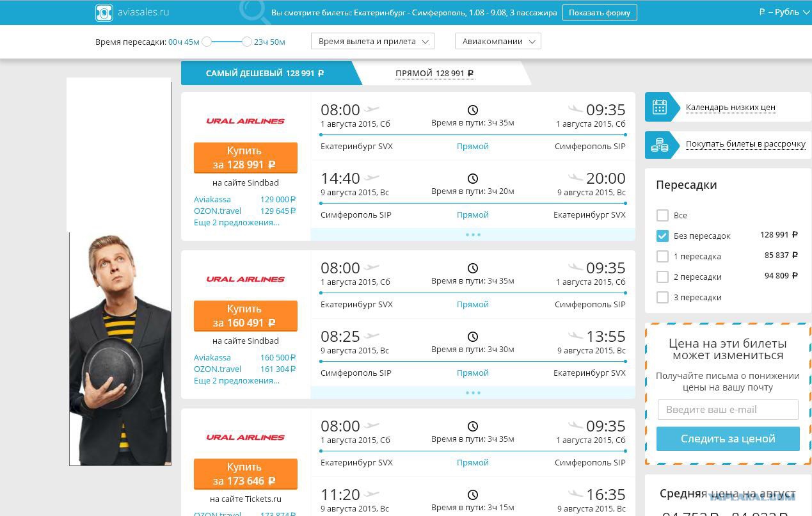
Task: Expand details under 160 491 ticket dots
Action: [x=473, y=392]
